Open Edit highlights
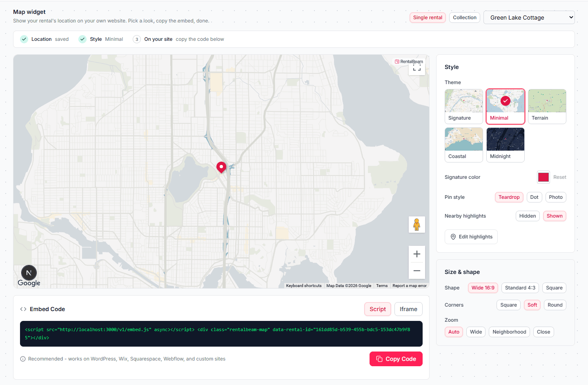 tap(471, 237)
